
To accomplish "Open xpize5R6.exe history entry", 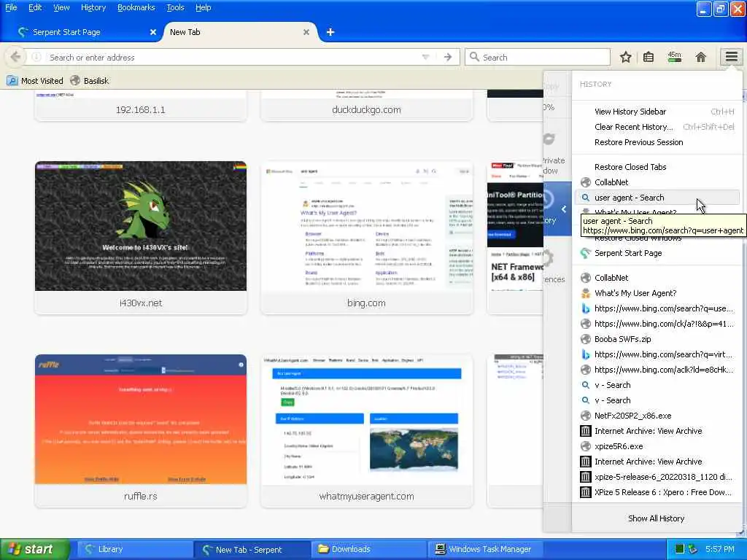I will click(x=657, y=446).
